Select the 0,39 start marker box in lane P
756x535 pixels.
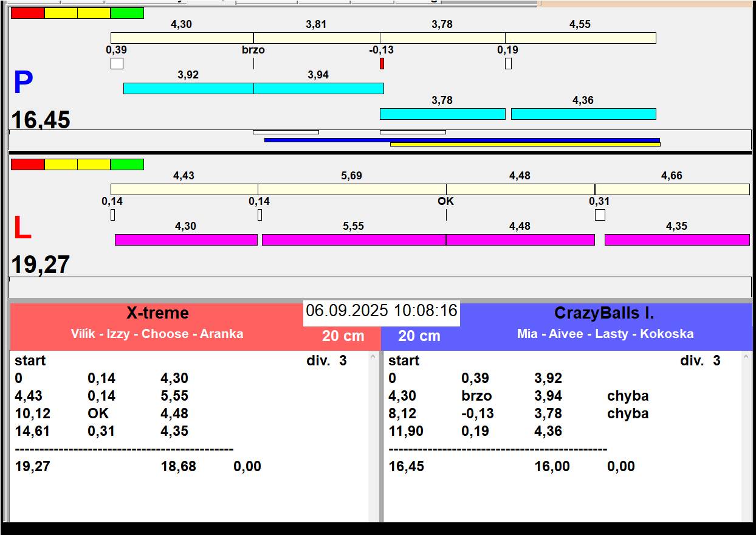(x=117, y=63)
